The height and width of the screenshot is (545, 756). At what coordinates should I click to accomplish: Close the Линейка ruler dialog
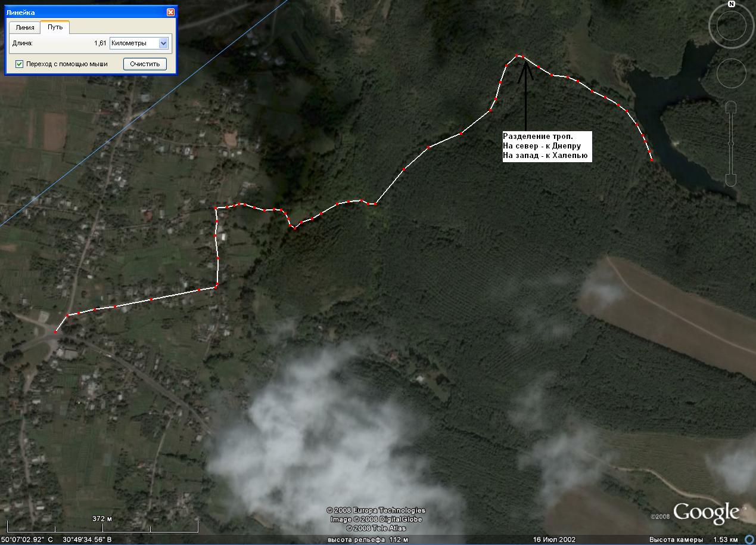click(170, 12)
